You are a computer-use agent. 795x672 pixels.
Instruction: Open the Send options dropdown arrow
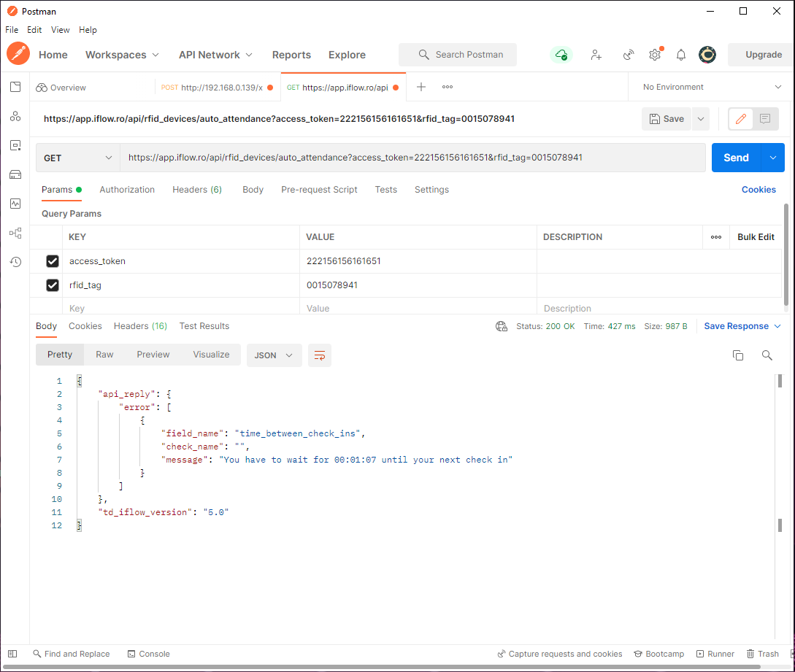click(772, 158)
